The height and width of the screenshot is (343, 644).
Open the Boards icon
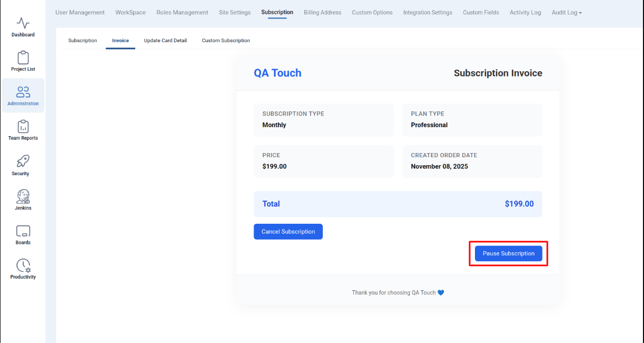coord(23,231)
